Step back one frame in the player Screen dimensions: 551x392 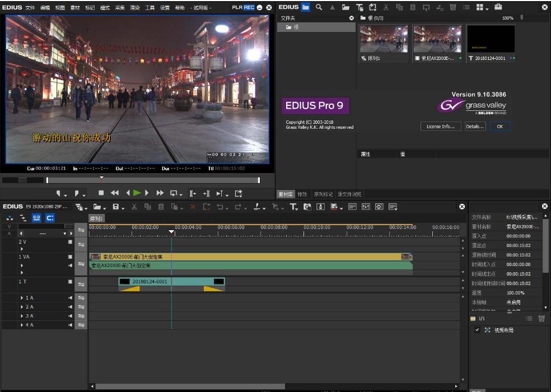coord(128,193)
